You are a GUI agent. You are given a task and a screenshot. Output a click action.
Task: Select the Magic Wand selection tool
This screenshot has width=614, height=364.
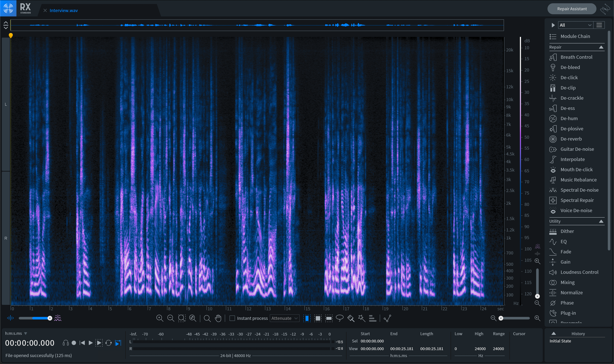coord(361,318)
